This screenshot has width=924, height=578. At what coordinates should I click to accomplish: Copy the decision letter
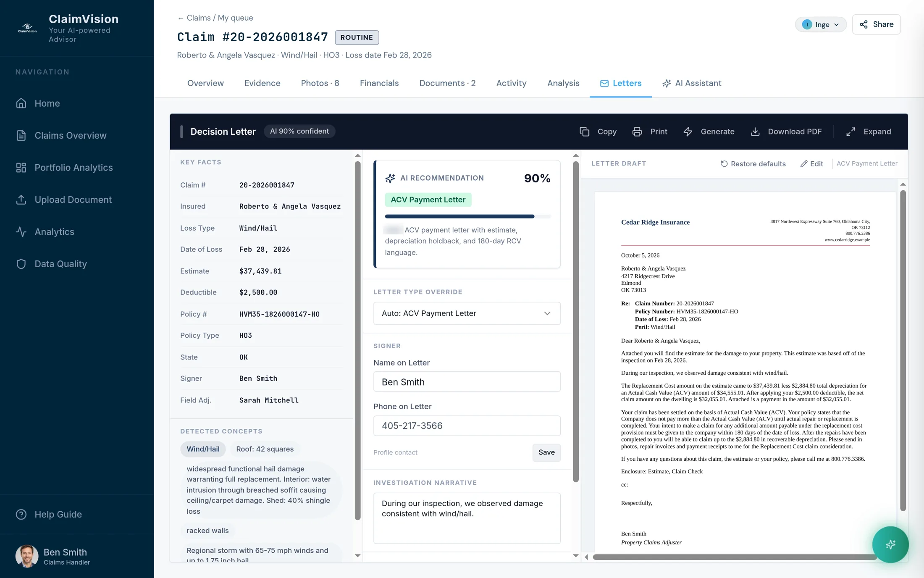coord(598,131)
